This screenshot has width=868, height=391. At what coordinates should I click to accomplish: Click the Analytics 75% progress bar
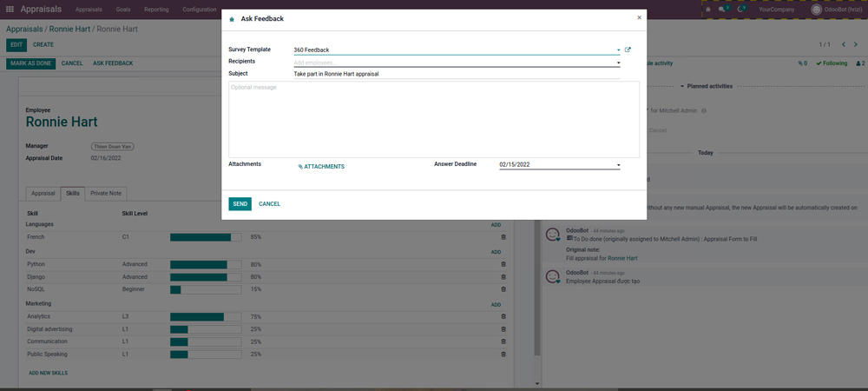pos(206,317)
